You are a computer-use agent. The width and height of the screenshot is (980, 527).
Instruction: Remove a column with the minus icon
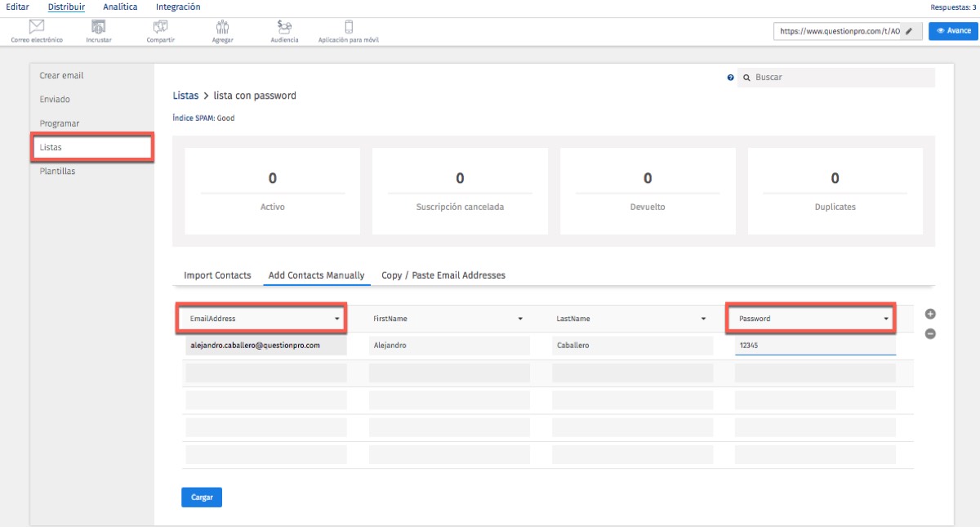930,333
